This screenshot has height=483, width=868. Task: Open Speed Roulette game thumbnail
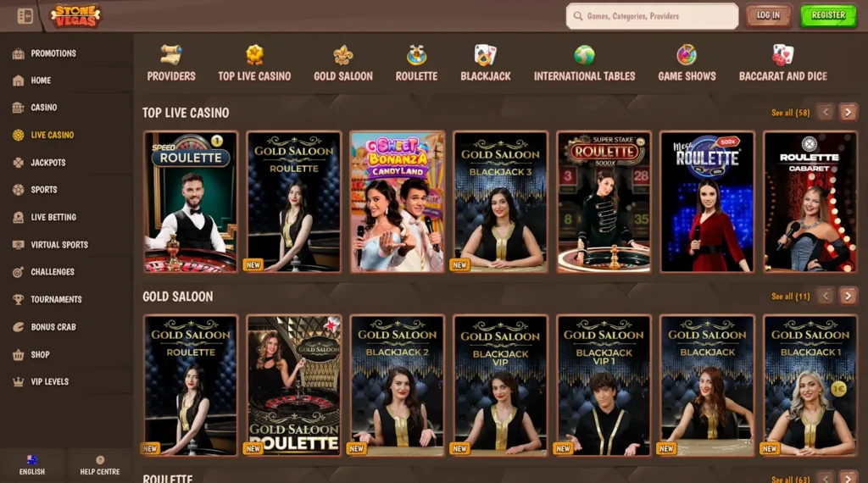tap(191, 202)
